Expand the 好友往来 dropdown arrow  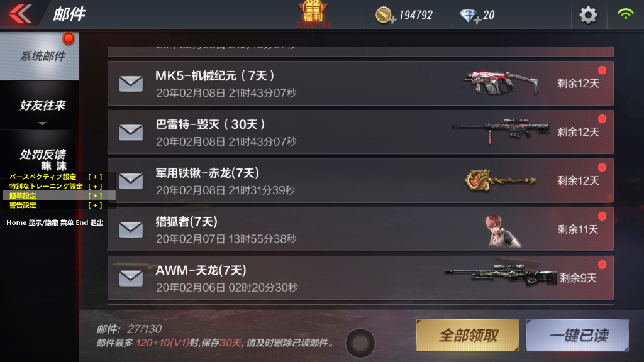point(42,124)
